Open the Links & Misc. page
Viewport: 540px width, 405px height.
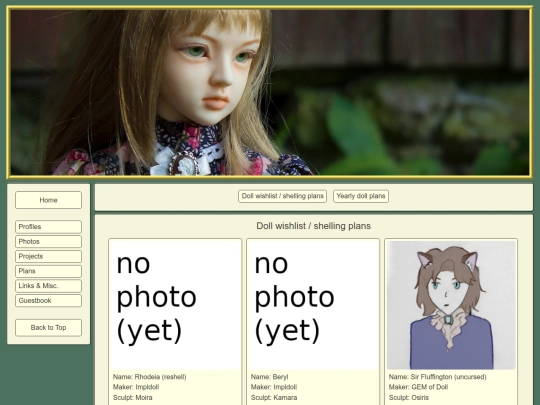[48, 286]
